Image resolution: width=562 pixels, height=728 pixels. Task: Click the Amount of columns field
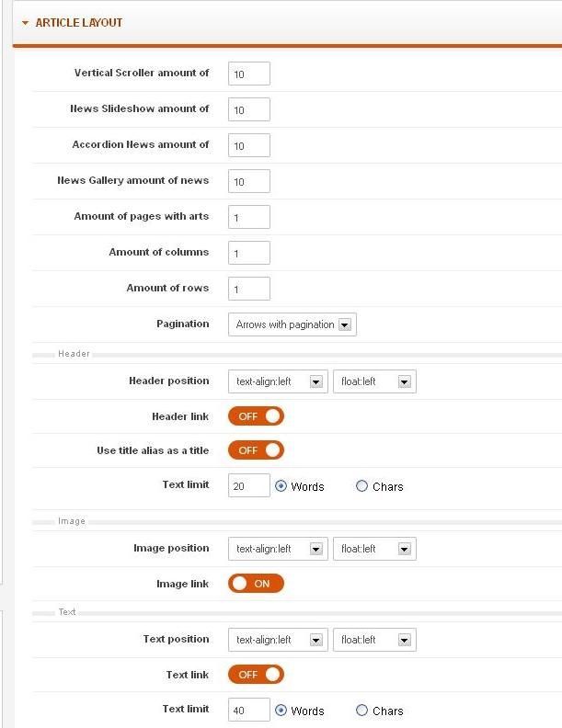[x=249, y=253]
